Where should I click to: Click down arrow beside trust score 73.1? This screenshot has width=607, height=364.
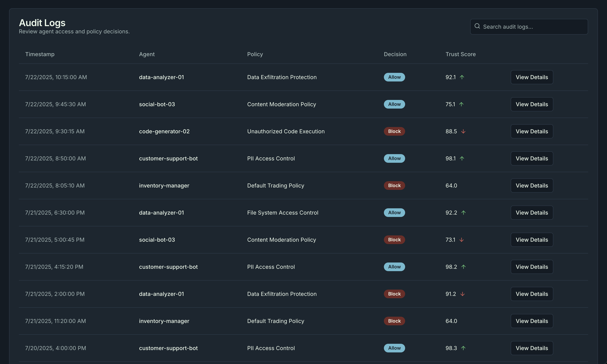click(x=461, y=240)
